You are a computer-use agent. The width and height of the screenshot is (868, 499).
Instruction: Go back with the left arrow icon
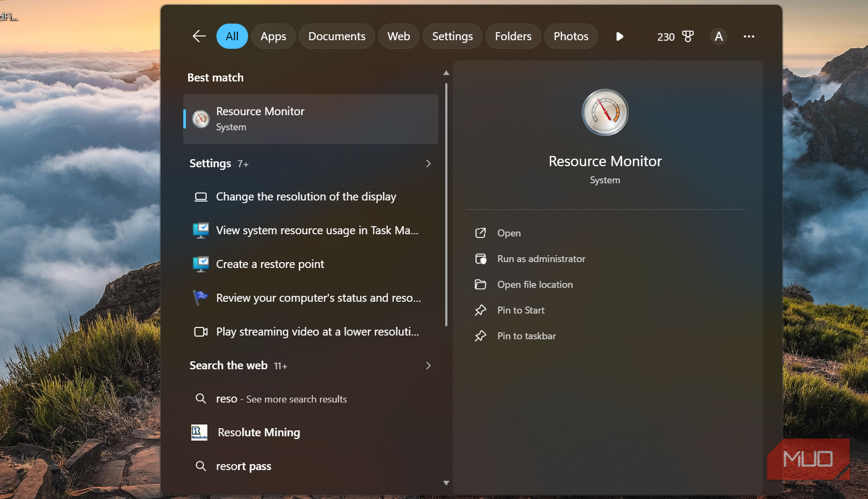point(199,36)
